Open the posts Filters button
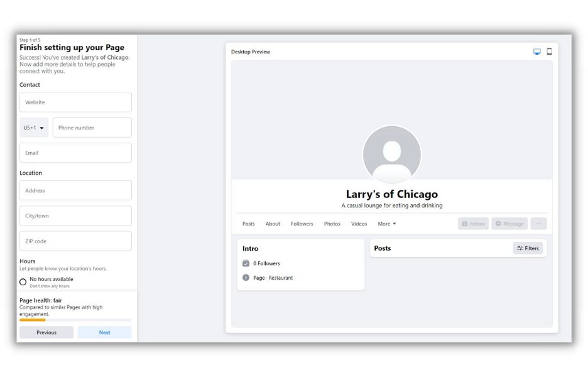This screenshot has height=377, width=588. click(528, 248)
